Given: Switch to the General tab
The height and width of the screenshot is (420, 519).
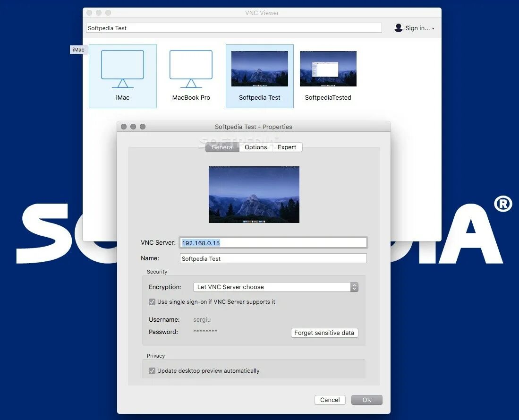Looking at the screenshot, I should (x=222, y=147).
